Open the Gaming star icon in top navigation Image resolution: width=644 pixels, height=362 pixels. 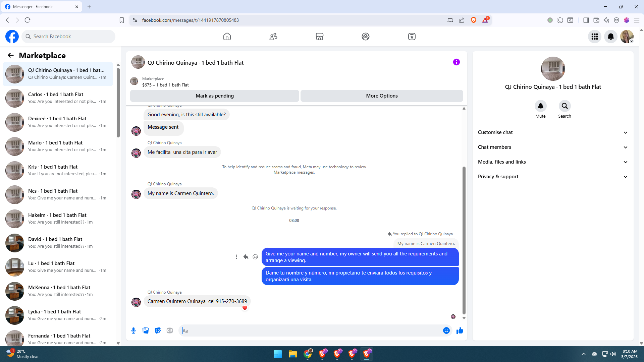pyautogui.click(x=412, y=37)
